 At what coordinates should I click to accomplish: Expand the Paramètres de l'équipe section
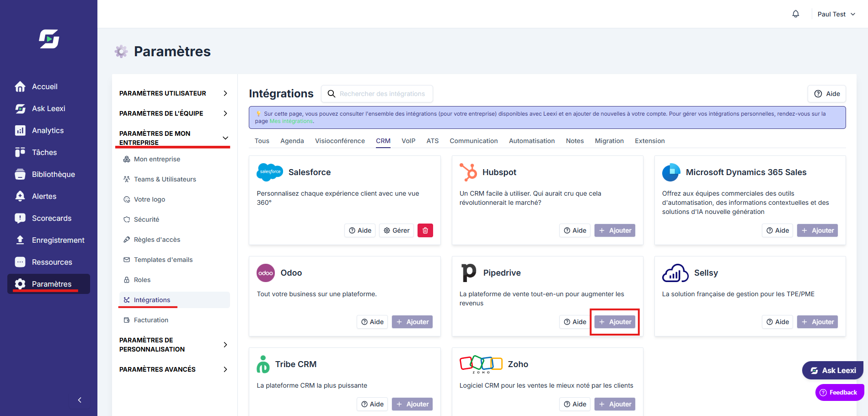[174, 113]
